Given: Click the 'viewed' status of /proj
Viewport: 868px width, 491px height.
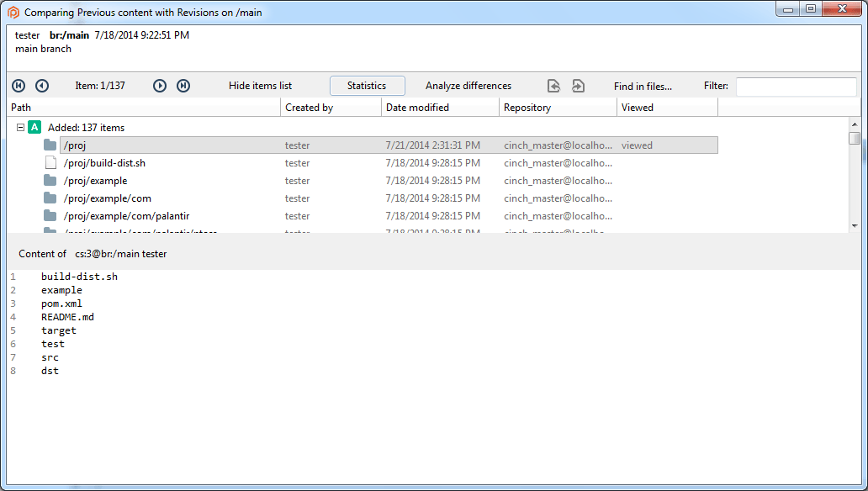Looking at the screenshot, I should click(x=637, y=145).
